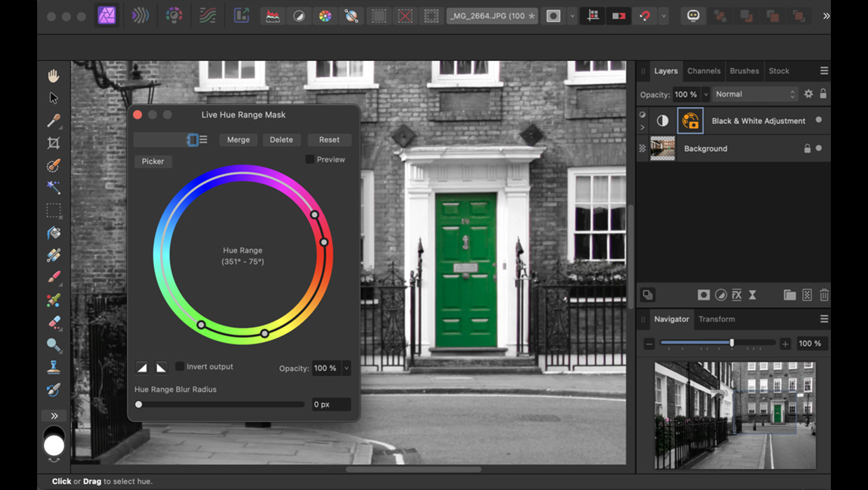The image size is (868, 490).
Task: Open layer Opacity dropdown arrow
Action: click(x=706, y=94)
